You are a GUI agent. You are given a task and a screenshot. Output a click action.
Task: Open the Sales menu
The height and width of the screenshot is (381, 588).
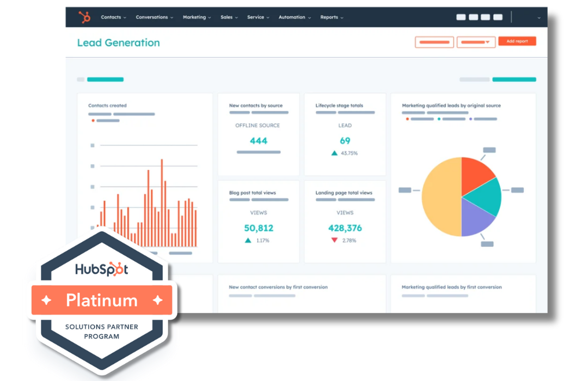pos(229,17)
